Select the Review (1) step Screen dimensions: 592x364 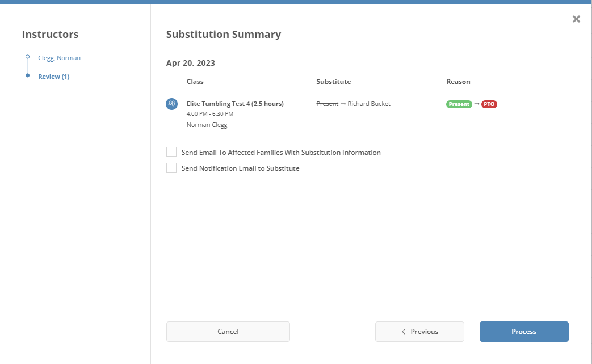(x=53, y=77)
